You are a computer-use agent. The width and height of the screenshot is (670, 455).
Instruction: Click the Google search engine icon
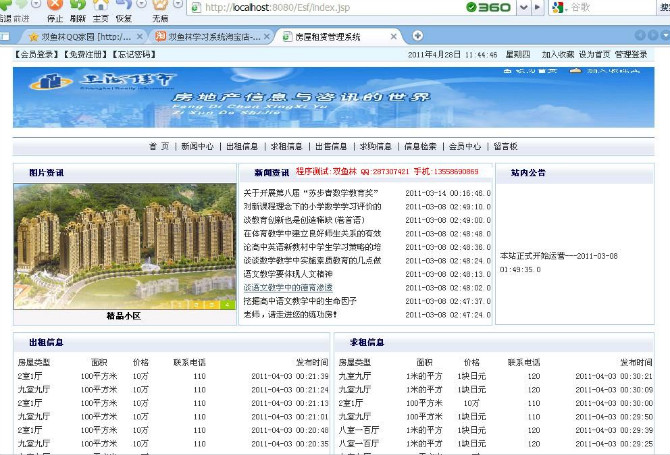tap(557, 7)
